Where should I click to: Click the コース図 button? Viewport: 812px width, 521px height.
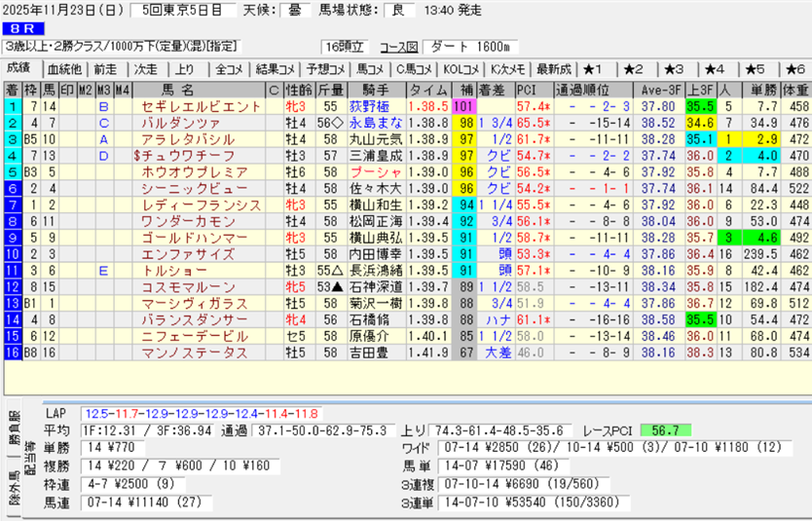point(397,47)
